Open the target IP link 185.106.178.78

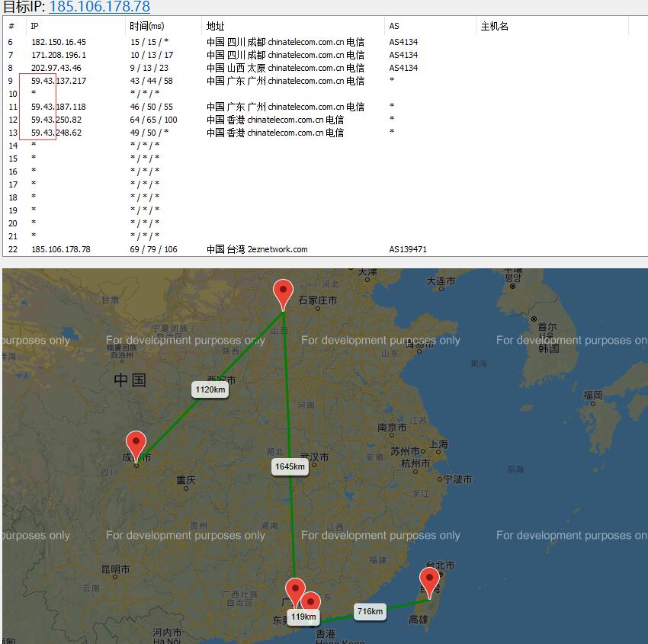click(x=100, y=7)
